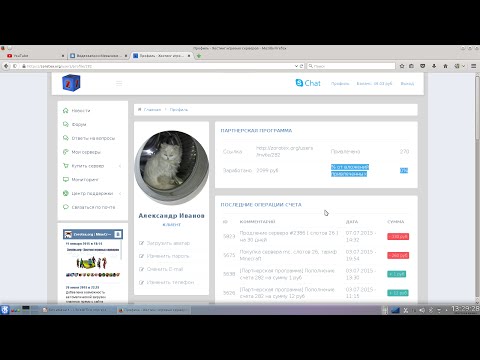Open the bookmarks list icon in toolbar
The width and height of the screenshot is (480, 360).
coord(411,66)
